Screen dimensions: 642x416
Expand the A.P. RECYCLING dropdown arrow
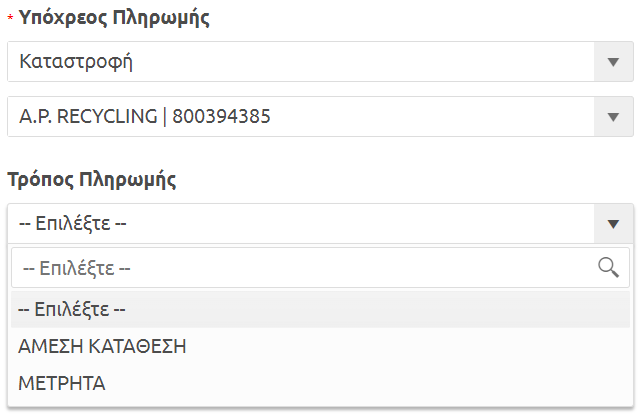click(x=613, y=117)
